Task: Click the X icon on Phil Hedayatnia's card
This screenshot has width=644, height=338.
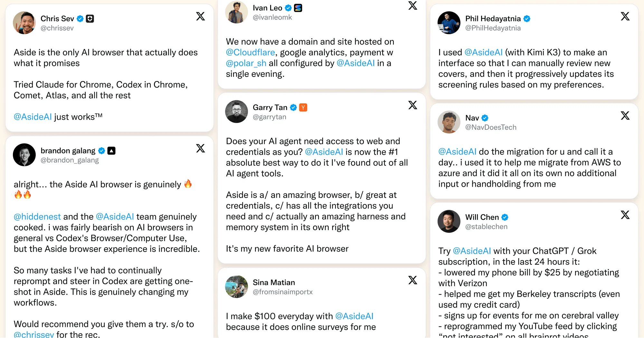Action: 625,16
